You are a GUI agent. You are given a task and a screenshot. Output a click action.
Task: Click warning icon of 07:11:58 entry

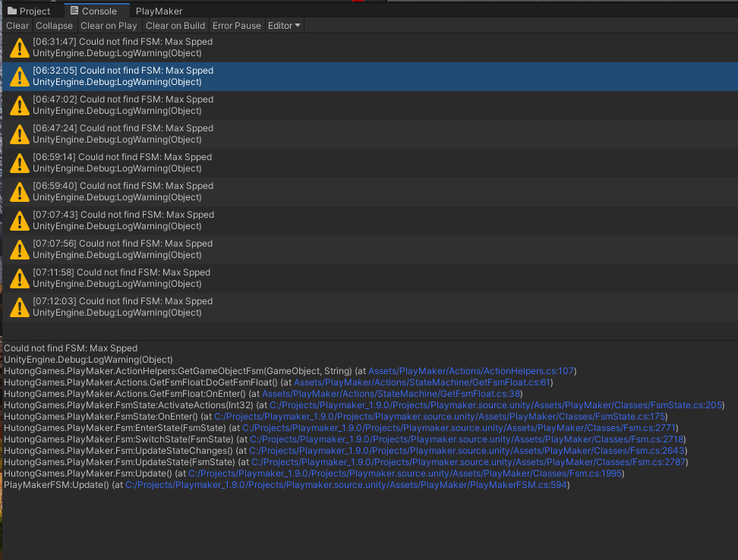pos(19,278)
